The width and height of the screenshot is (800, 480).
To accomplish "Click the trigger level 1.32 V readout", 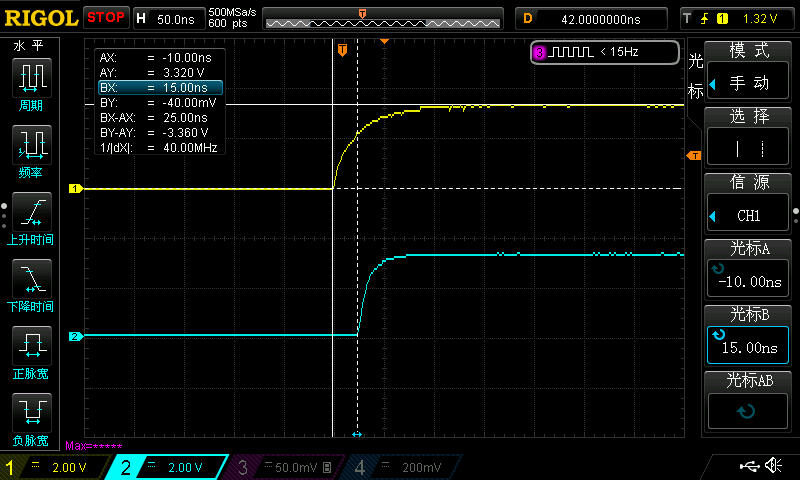I will click(760, 19).
